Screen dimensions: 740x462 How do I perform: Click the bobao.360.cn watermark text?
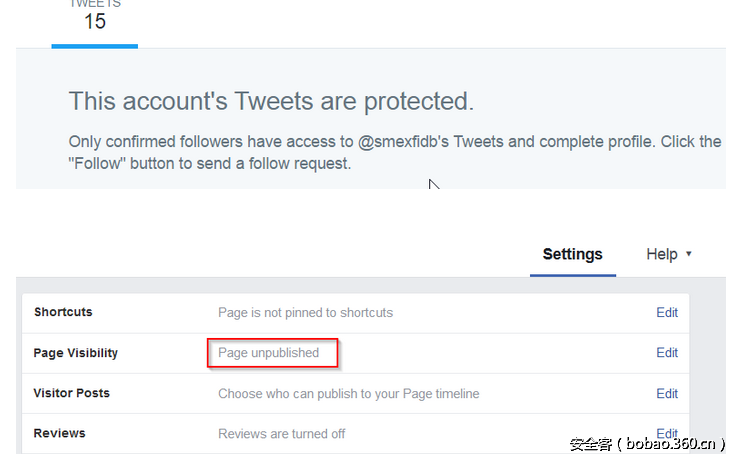click(648, 444)
